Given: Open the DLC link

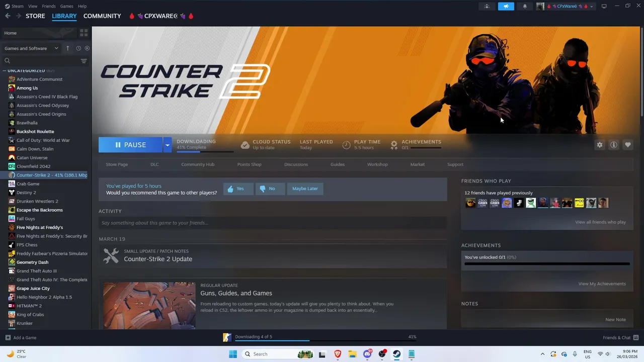Looking at the screenshot, I should 154,164.
